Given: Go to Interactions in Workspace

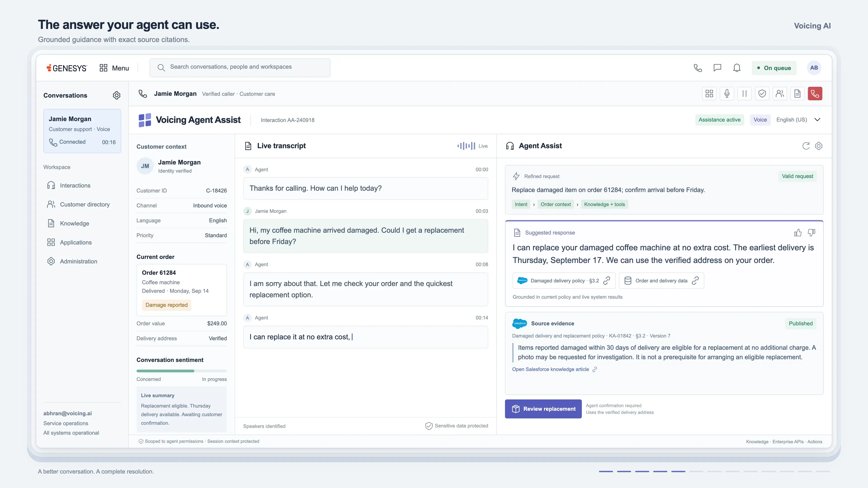Looking at the screenshot, I should point(69,185).
